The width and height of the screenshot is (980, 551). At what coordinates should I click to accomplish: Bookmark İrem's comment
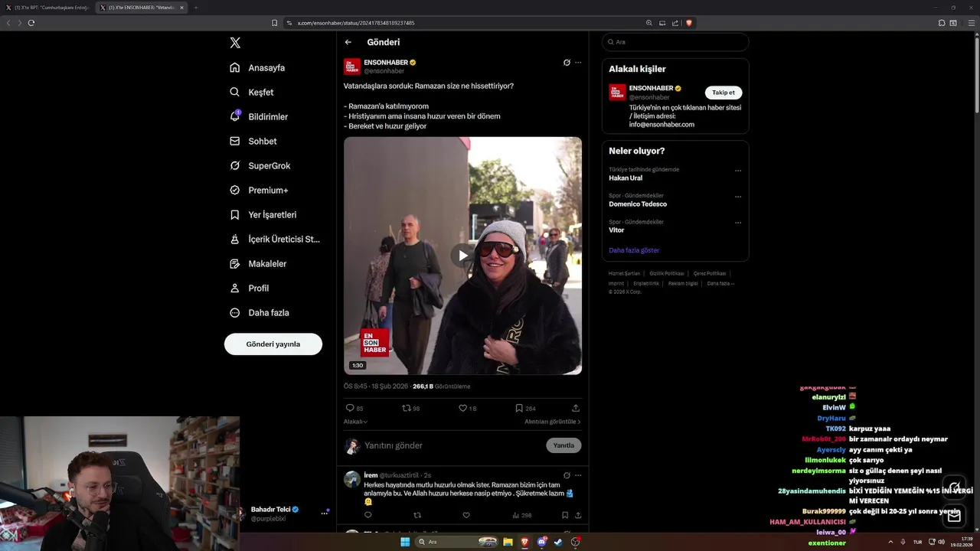pyautogui.click(x=565, y=515)
